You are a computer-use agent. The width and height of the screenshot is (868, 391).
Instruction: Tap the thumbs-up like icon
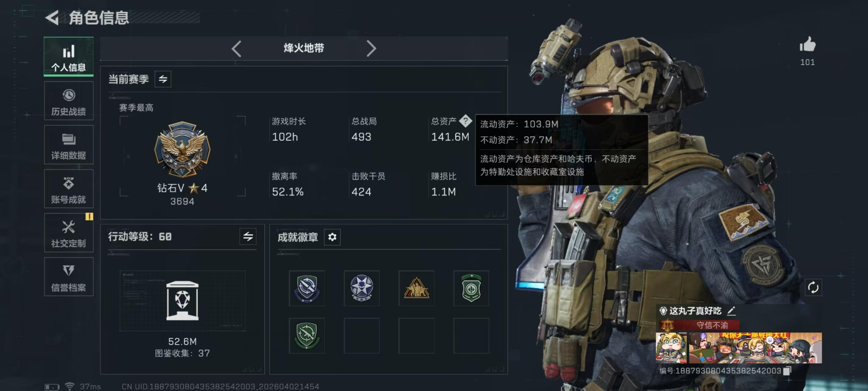coord(808,44)
